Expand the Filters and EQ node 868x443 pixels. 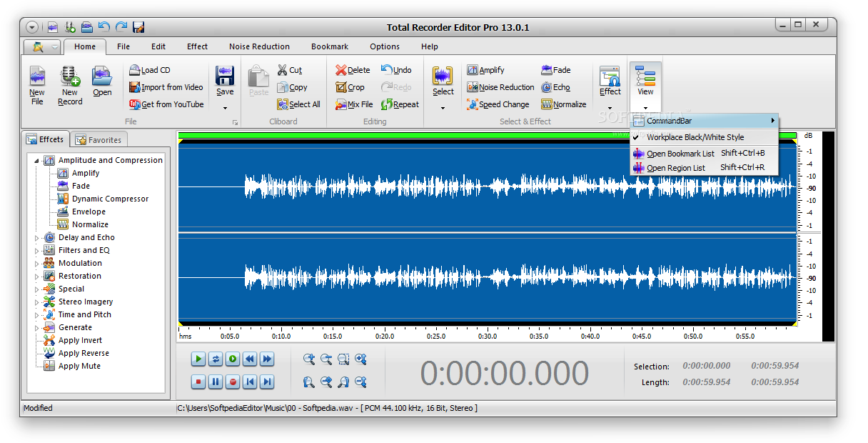[37, 251]
